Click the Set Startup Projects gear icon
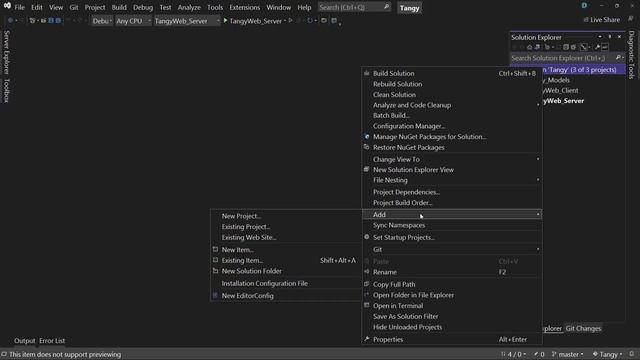 coord(367,237)
